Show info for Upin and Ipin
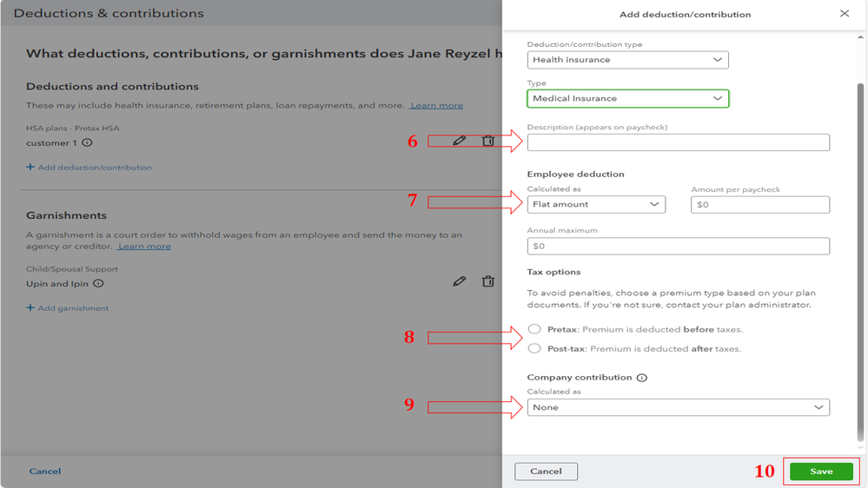868x488 pixels. click(99, 284)
